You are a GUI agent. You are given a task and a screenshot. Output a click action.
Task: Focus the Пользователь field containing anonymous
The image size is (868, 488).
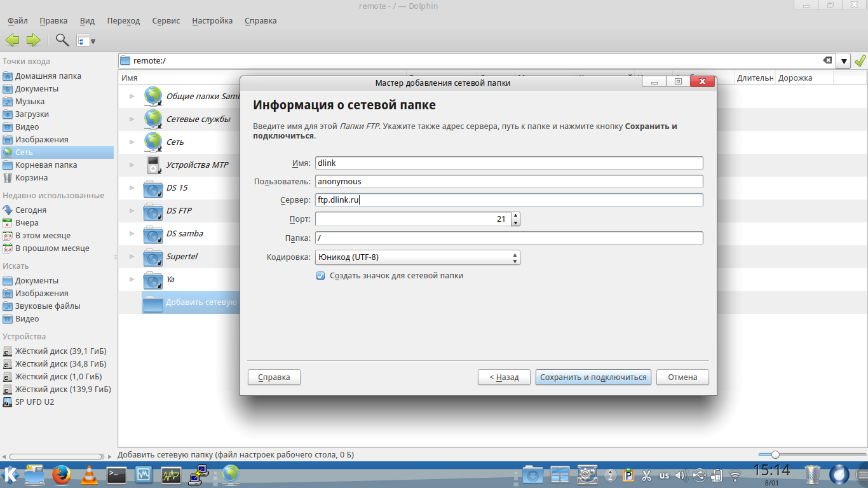pyautogui.click(x=509, y=182)
